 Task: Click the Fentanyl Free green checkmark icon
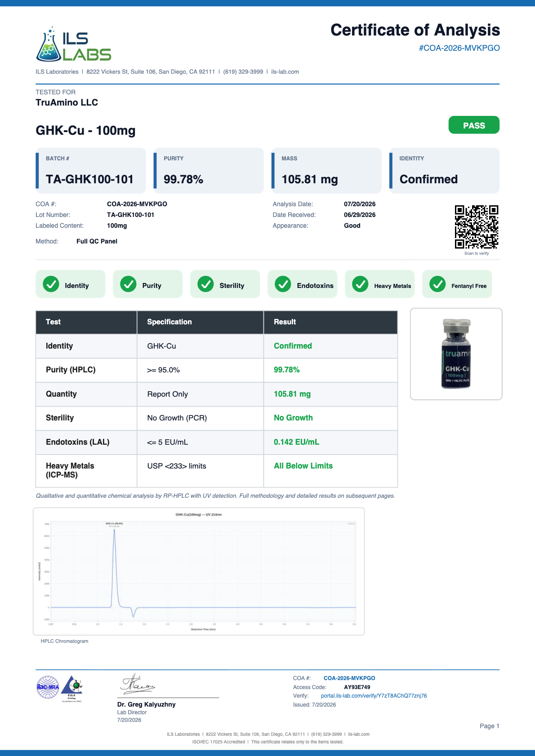[x=437, y=284]
